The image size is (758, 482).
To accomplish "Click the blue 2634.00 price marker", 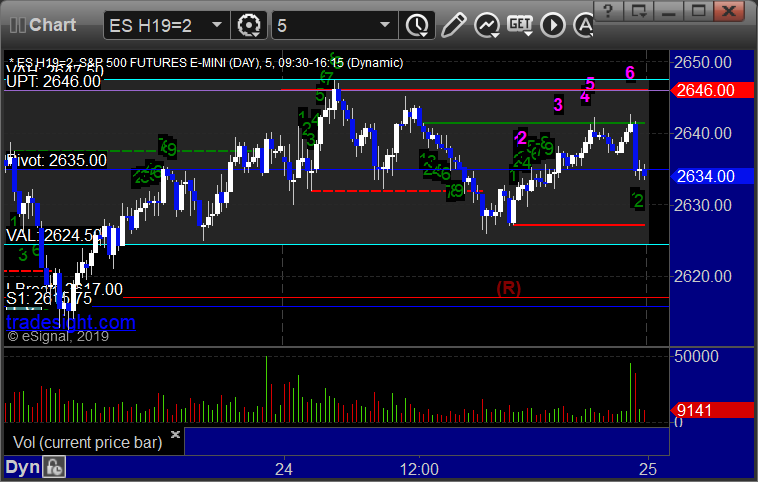I will tap(712, 176).
